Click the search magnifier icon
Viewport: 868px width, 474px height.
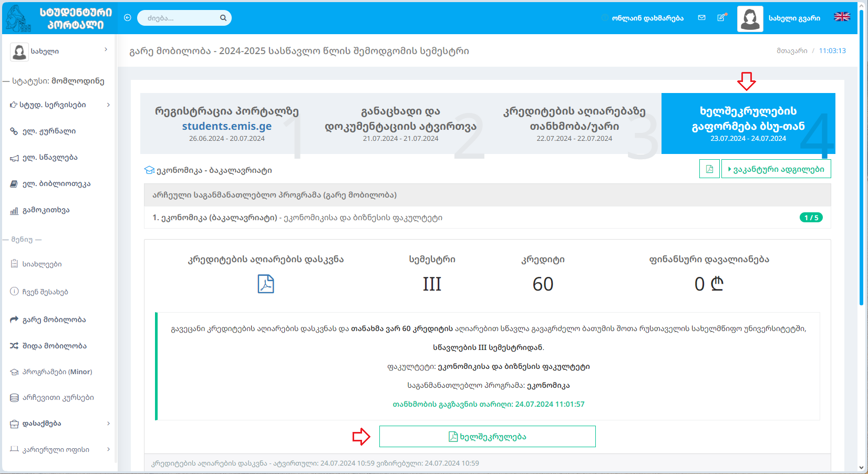(x=223, y=18)
